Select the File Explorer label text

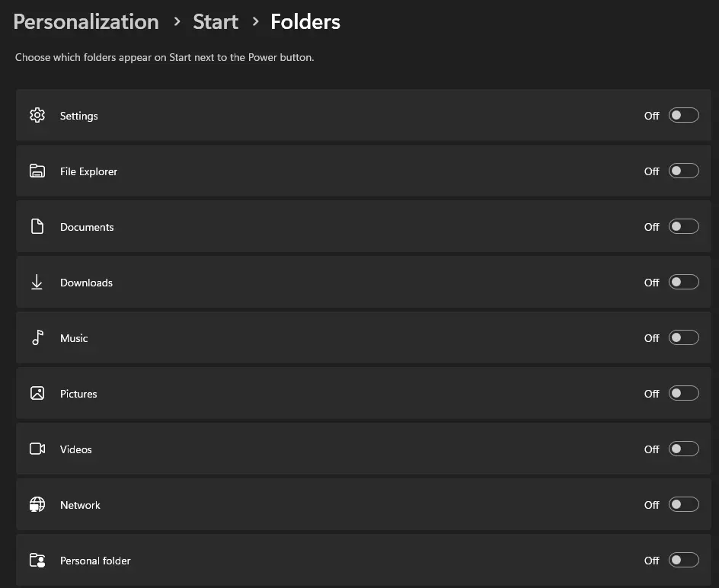click(88, 171)
